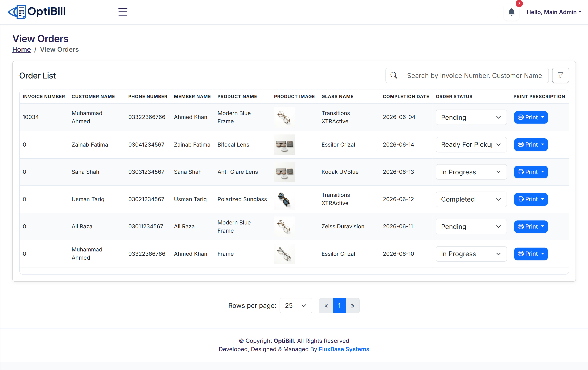Select phone number 03011234567
This screenshot has width=588, height=370.
tap(146, 226)
